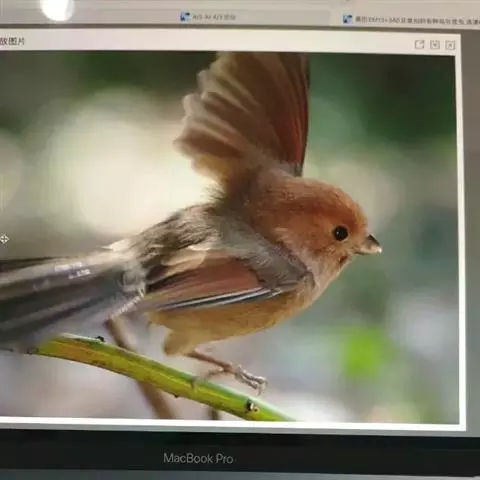Click the bird's foot gripping the branch

tap(248, 378)
